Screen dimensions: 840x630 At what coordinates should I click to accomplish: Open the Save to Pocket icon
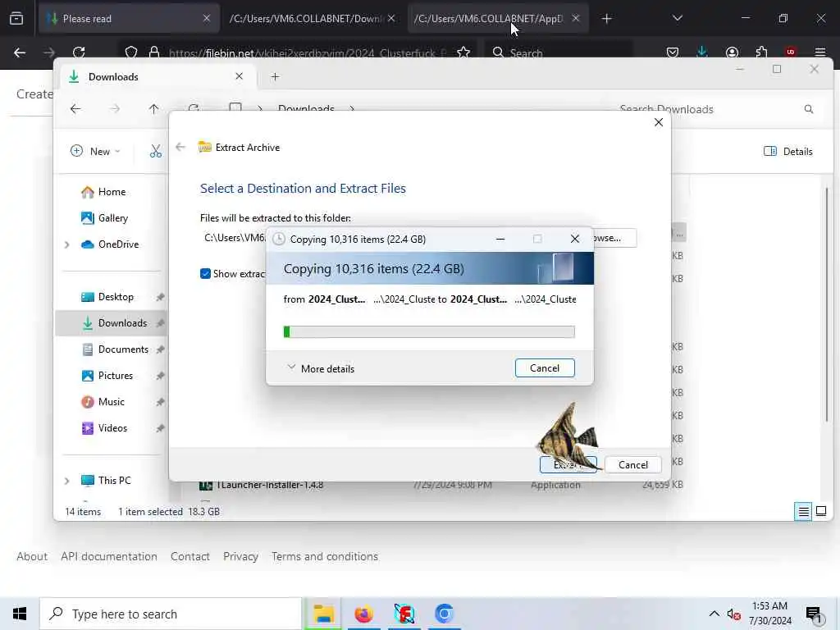(x=673, y=52)
